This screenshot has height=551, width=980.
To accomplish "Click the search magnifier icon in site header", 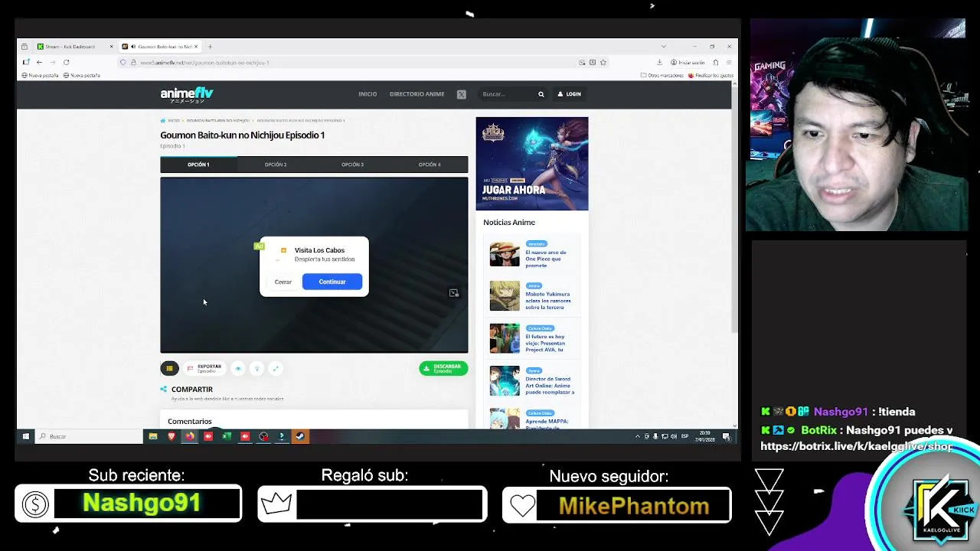I will click(x=541, y=94).
